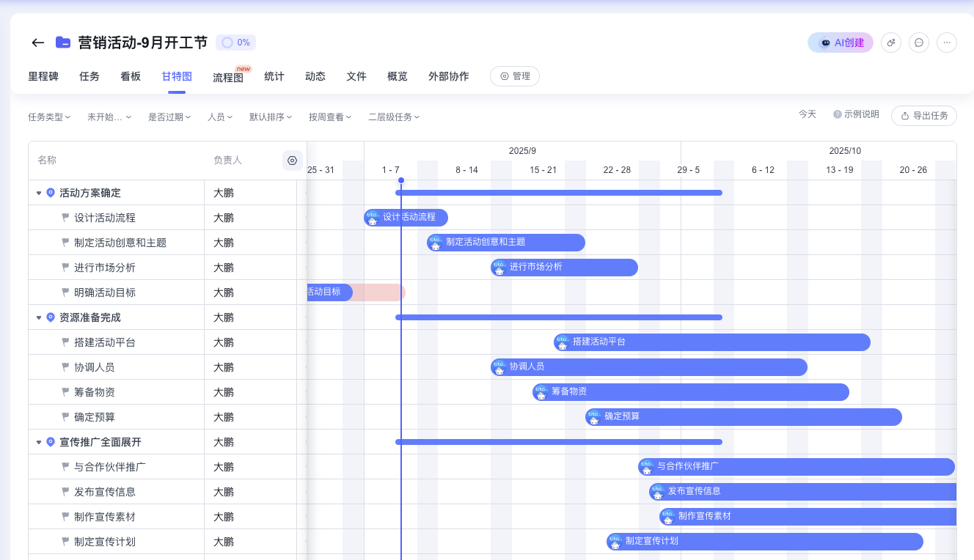The width and height of the screenshot is (974, 560).
Task: Open the comment bubble icon top right
Action: pos(918,42)
